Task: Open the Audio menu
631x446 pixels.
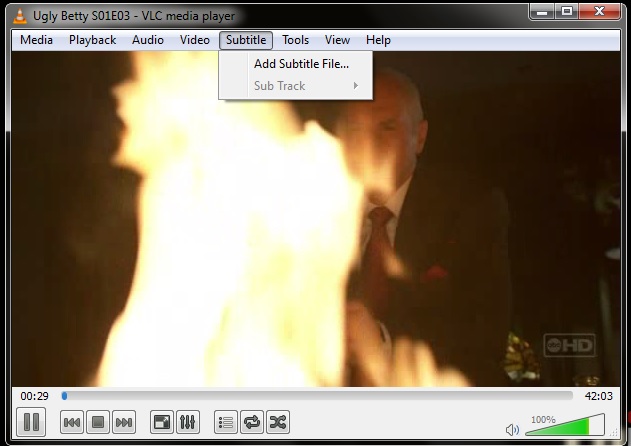Action: coord(148,40)
